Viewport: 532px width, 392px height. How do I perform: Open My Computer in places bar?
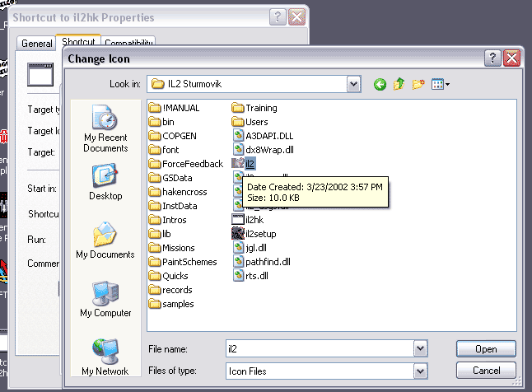point(105,299)
